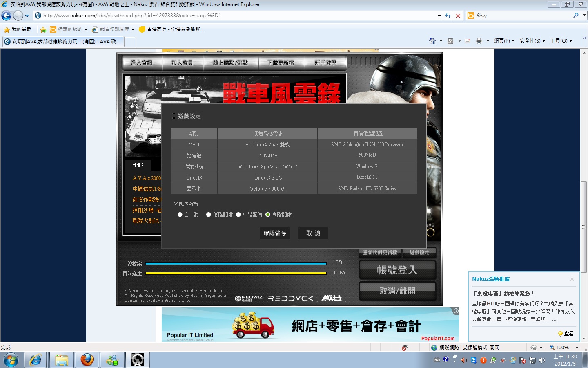Click the Print icon in command bar
Image resolution: width=588 pixels, height=368 pixels.
(479, 41)
